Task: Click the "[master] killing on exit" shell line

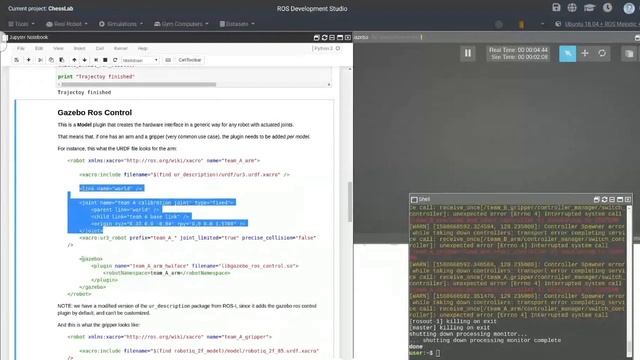Action: pyautogui.click(x=449, y=327)
